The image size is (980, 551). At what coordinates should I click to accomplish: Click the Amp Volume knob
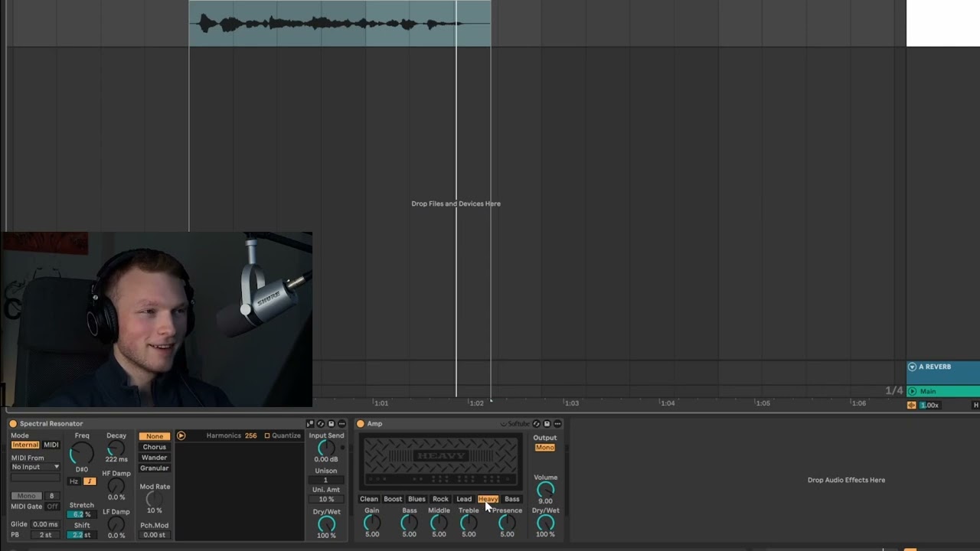545,490
